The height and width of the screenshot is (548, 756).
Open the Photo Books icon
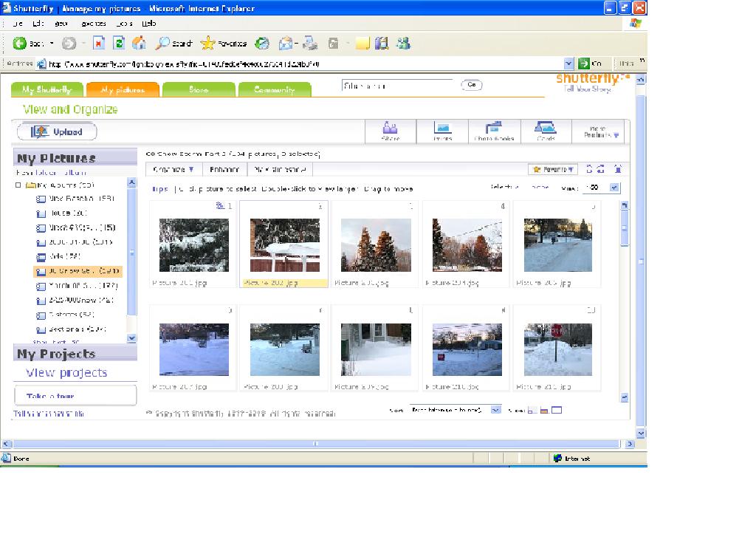coord(494,131)
